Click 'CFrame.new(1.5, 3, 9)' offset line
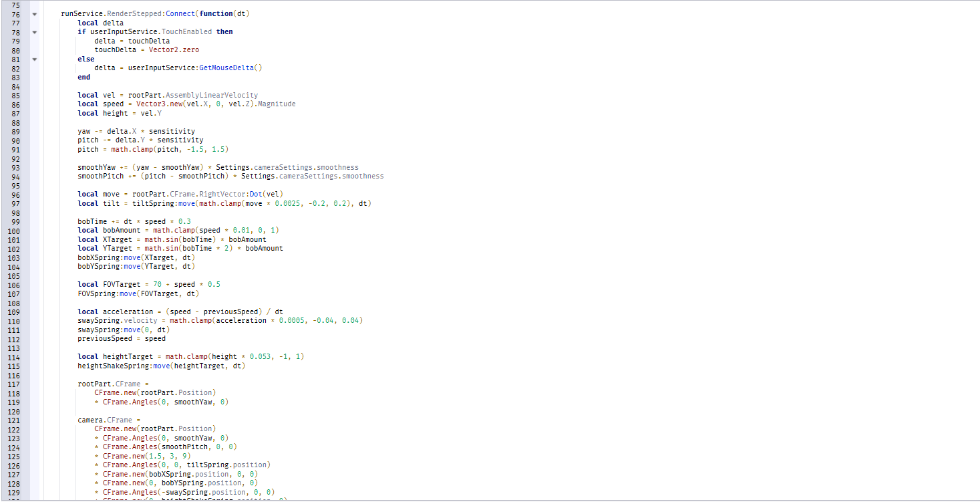The image size is (980, 502). click(x=146, y=456)
